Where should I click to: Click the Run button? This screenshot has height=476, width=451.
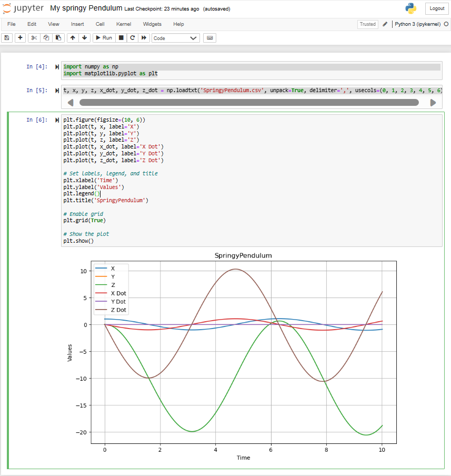click(x=104, y=38)
